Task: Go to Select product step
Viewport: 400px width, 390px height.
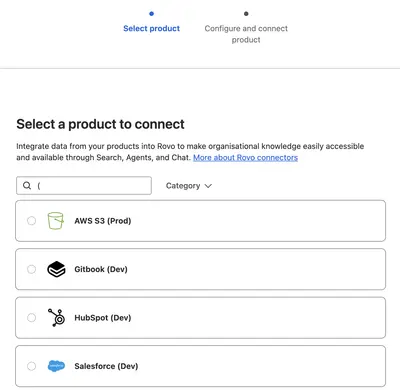Action: 151,28
